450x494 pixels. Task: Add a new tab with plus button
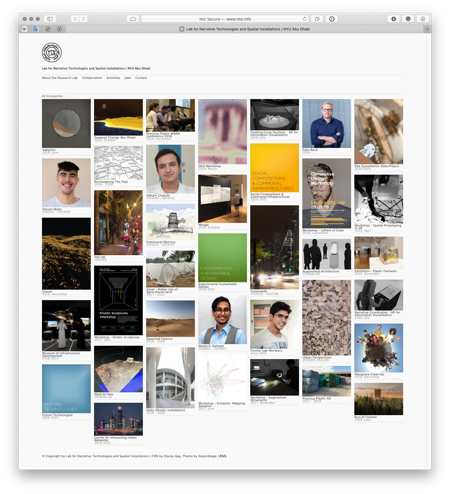point(427,29)
